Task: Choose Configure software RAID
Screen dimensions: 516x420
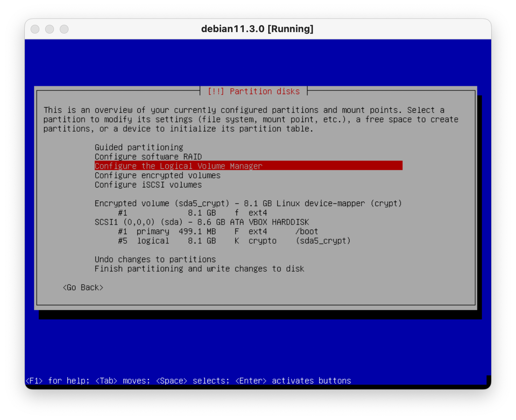Action: (x=148, y=157)
